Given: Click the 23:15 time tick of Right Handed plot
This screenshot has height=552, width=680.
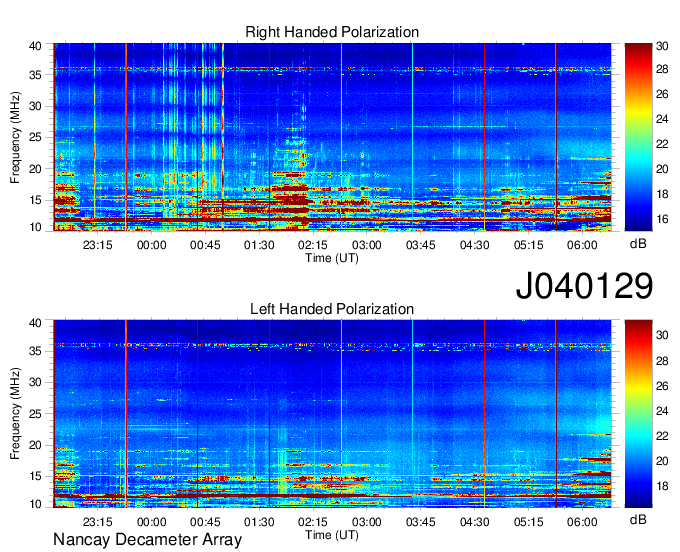Looking at the screenshot, I should pos(98,245).
